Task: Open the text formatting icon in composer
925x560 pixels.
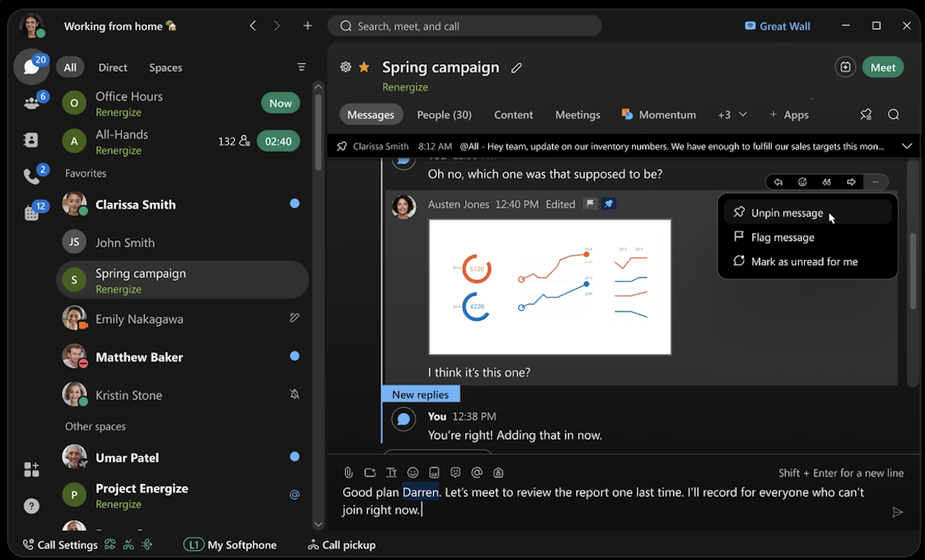Action: point(391,472)
